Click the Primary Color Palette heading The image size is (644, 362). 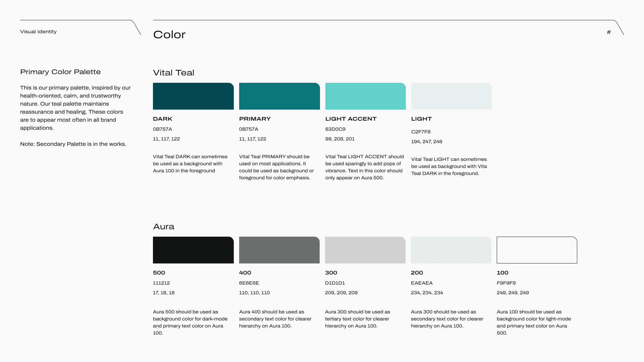60,72
